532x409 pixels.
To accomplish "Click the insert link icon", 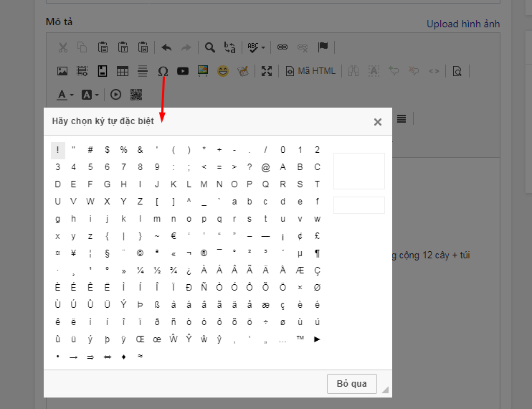I will pos(282,47).
